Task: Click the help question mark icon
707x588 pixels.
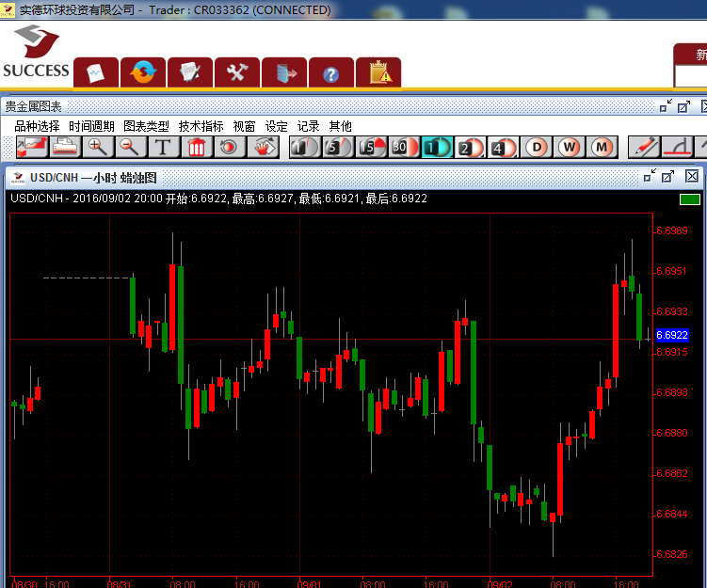Action: 330,72
